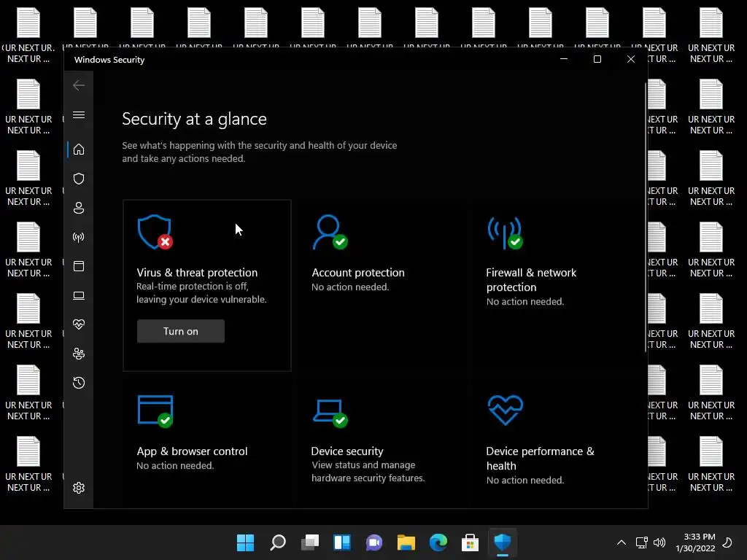Click the Device security tile icon
This screenshot has height=560, width=747.
coord(330,413)
